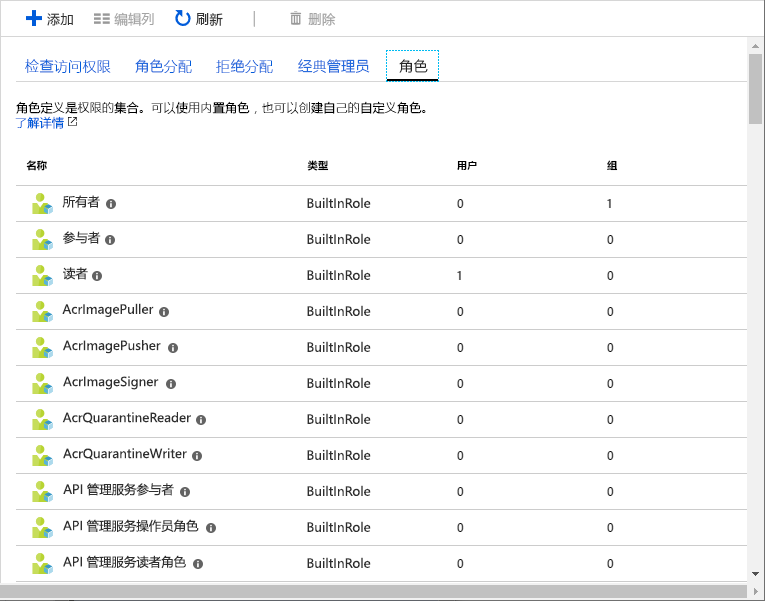Sort by 组 column header

(612, 166)
